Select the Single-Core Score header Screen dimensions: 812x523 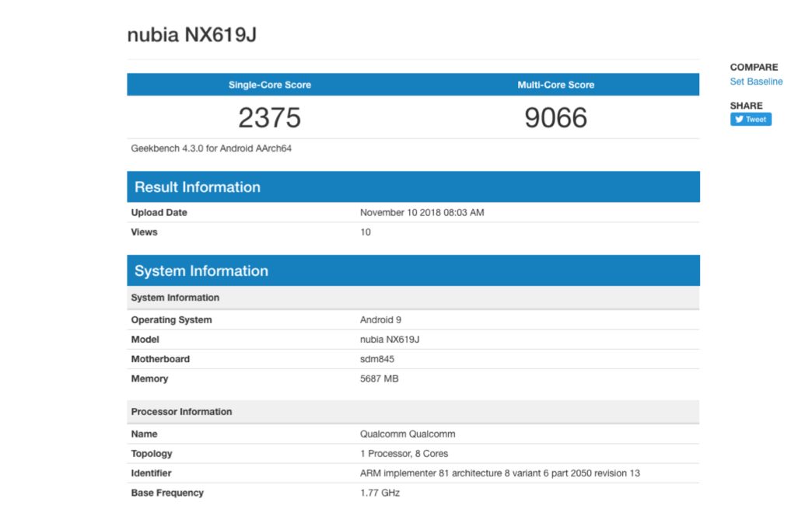(269, 85)
